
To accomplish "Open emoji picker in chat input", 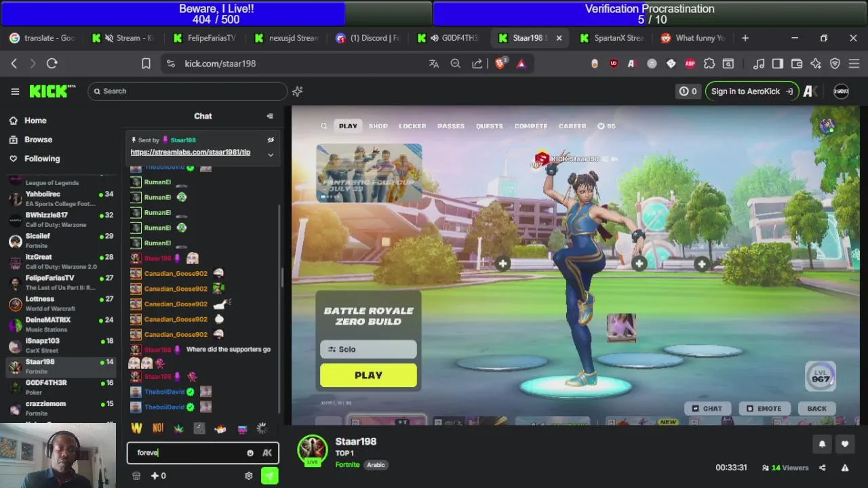I will click(x=250, y=453).
